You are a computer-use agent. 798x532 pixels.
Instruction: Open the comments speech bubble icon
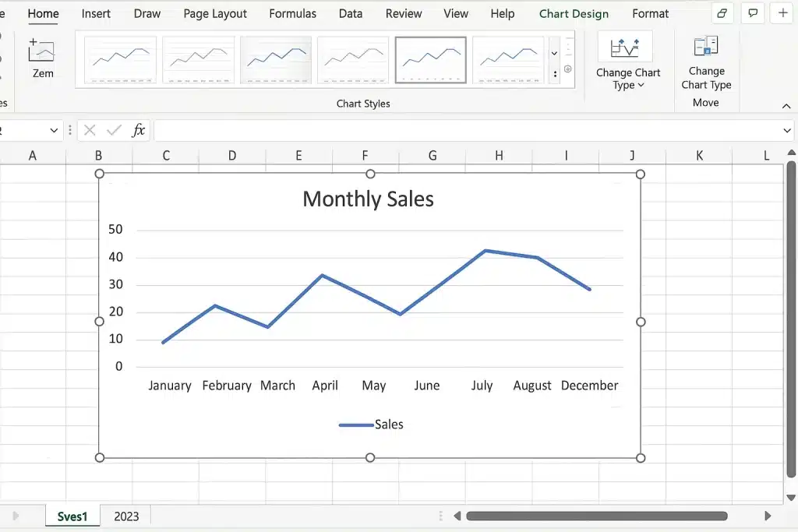pos(753,13)
